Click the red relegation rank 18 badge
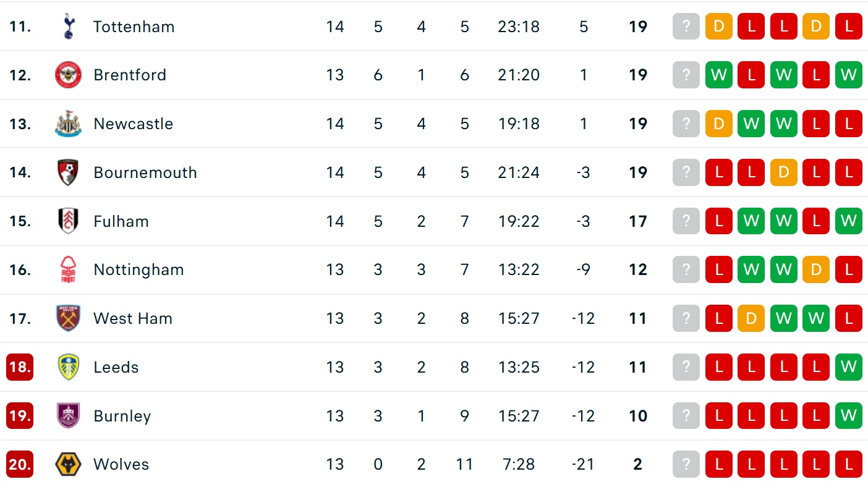This screenshot has width=868, height=487. click(20, 367)
